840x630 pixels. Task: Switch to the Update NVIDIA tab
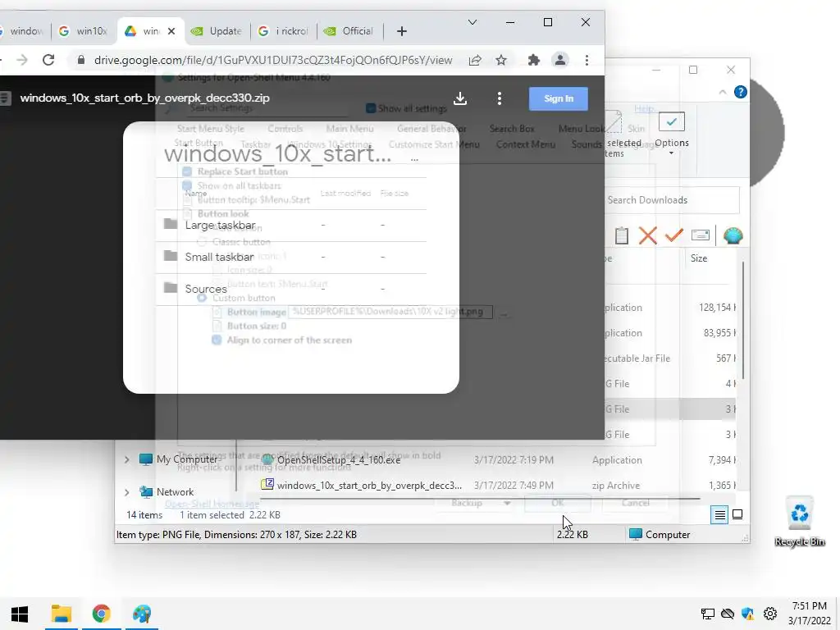click(217, 31)
